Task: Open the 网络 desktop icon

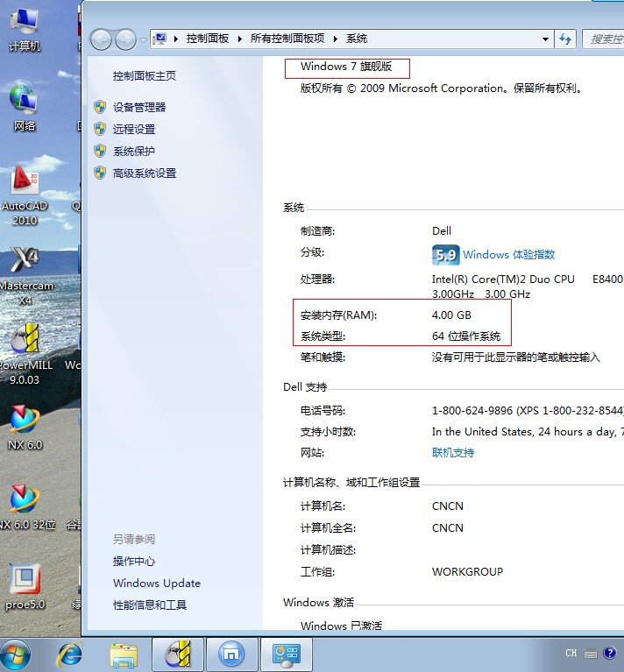Action: pyautogui.click(x=25, y=108)
